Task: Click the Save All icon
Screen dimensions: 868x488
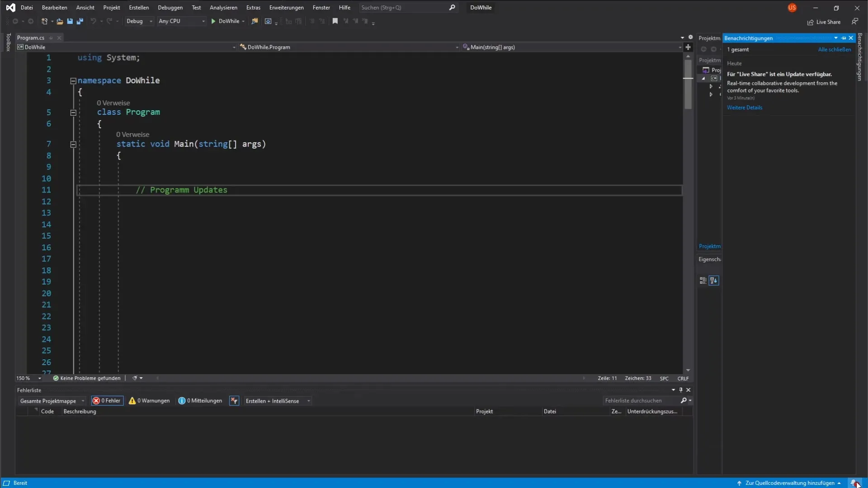Action: tap(80, 21)
